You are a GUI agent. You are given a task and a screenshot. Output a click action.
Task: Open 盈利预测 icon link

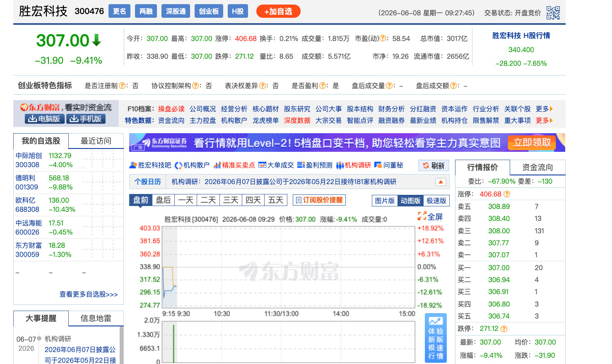315,165
